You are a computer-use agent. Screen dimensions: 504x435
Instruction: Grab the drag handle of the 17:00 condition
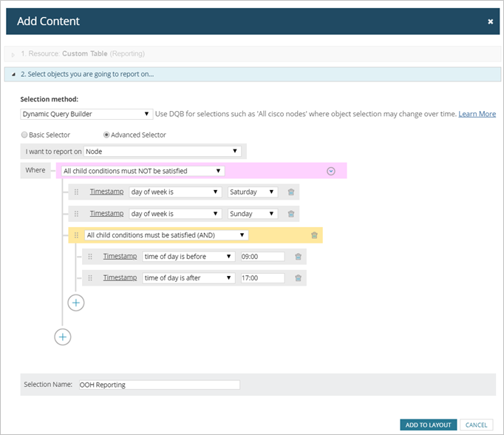point(90,278)
